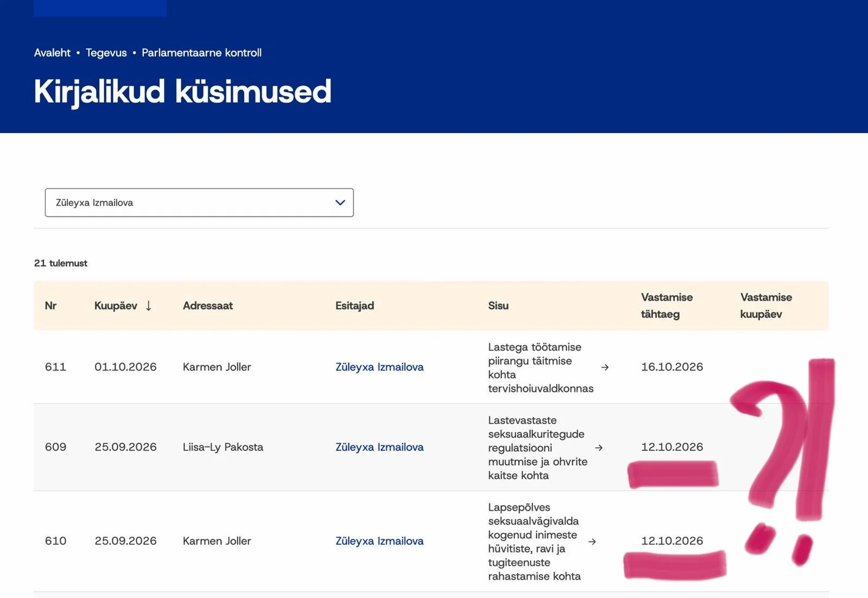
Task: Click date 01.10.2026 in row 611
Action: (125, 367)
